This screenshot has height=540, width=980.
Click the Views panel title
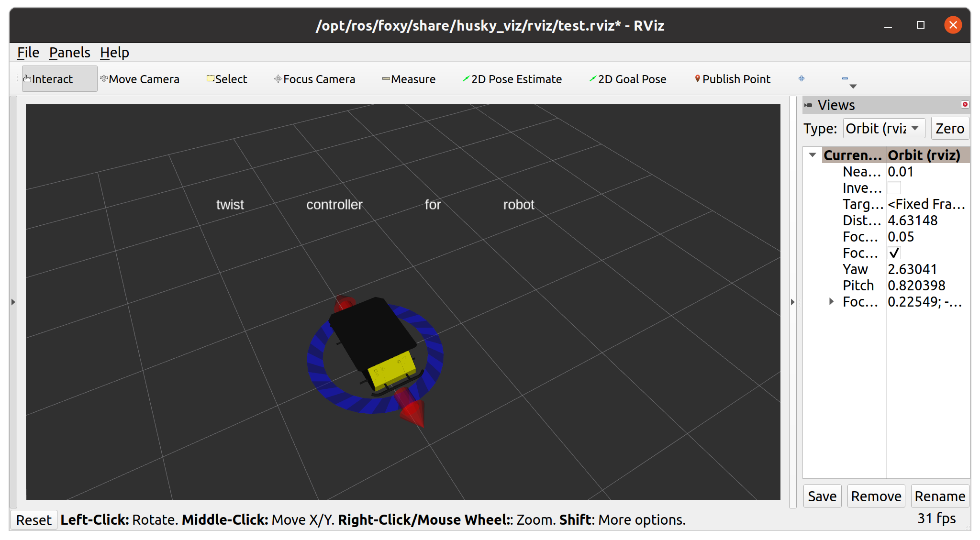point(836,105)
